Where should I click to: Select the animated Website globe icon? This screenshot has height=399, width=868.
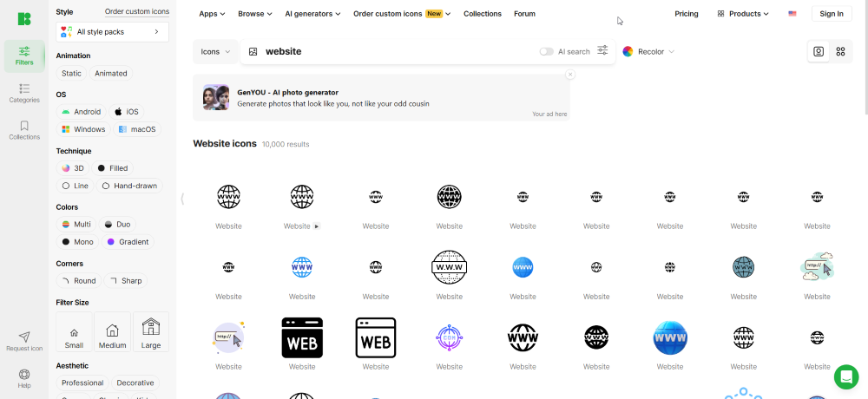[x=302, y=197]
